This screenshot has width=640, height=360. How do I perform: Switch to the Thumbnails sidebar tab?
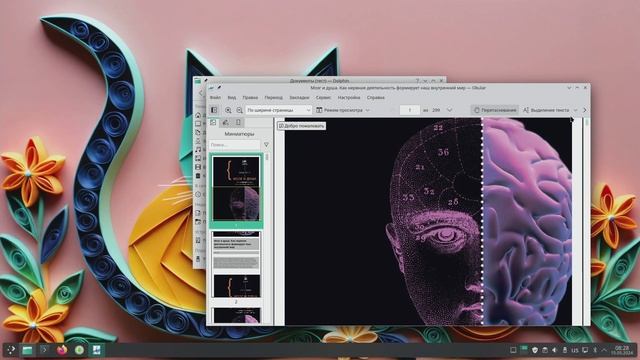coord(213,122)
